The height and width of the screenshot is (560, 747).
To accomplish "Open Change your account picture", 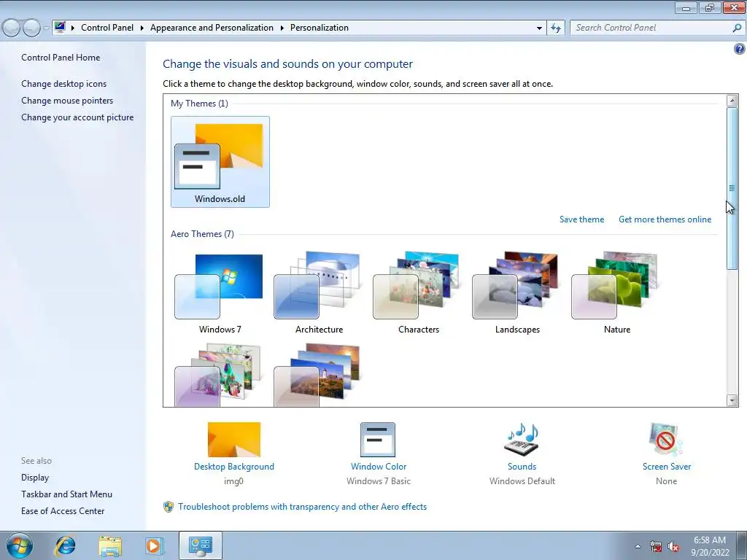I will tap(77, 117).
